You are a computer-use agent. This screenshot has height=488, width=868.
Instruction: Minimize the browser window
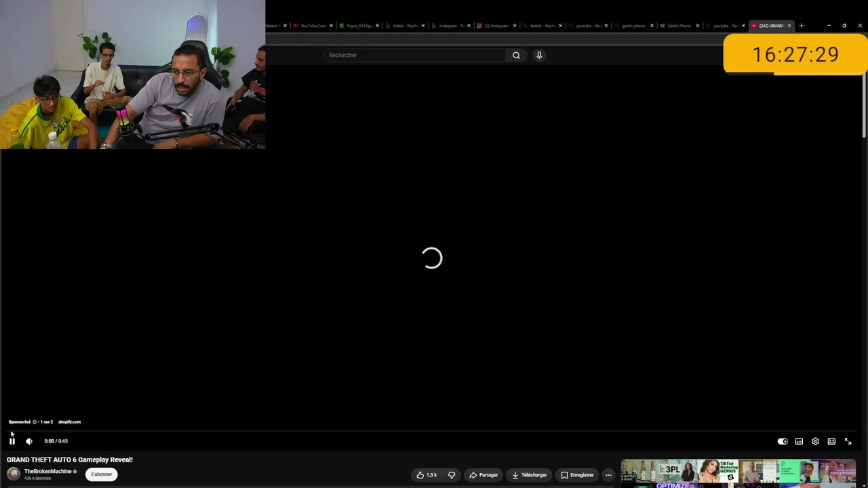829,26
